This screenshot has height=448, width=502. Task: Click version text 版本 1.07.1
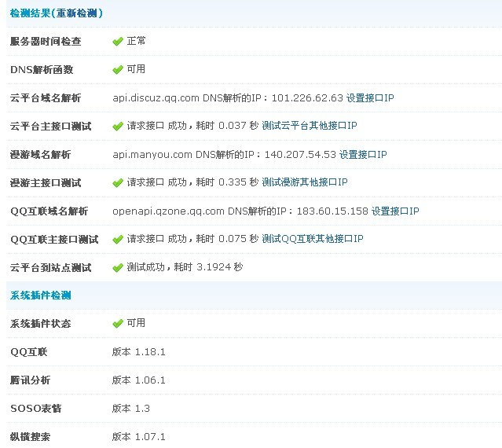coord(138,436)
